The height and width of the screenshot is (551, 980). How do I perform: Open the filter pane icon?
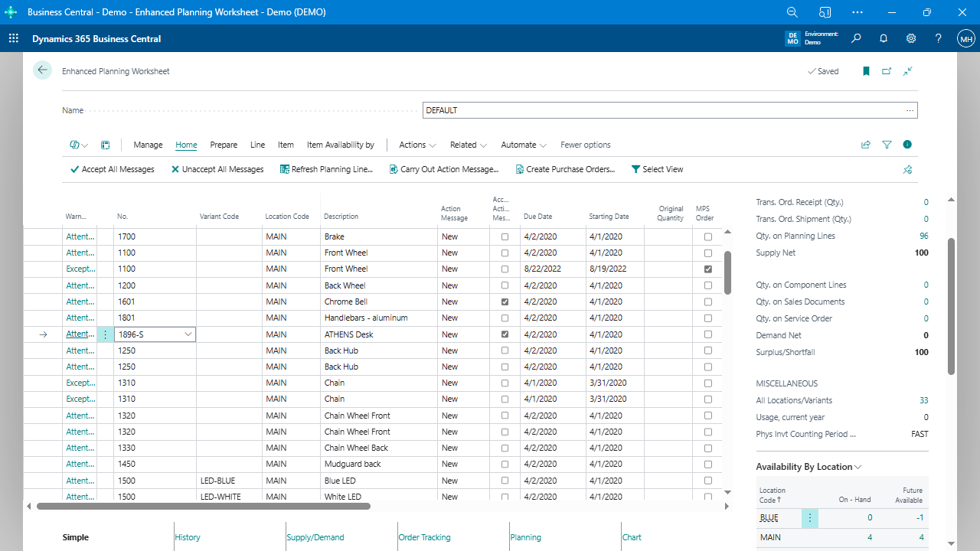pos(886,145)
